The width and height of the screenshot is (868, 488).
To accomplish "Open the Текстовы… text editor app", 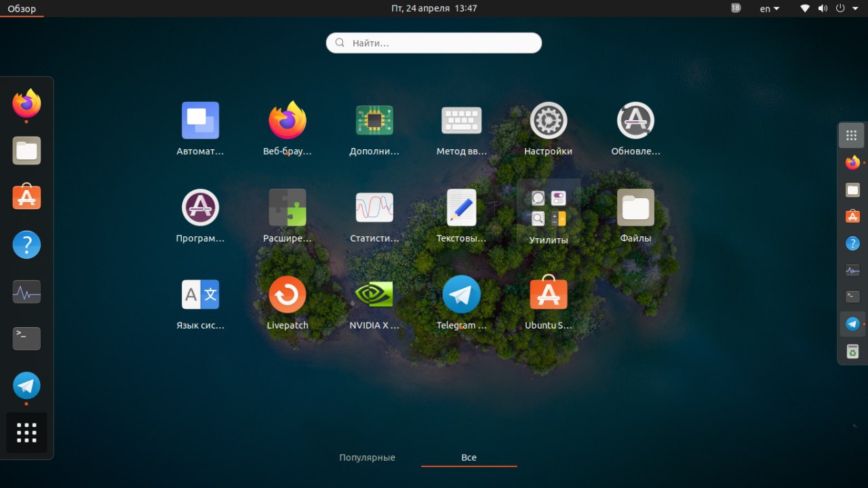I will pyautogui.click(x=461, y=216).
